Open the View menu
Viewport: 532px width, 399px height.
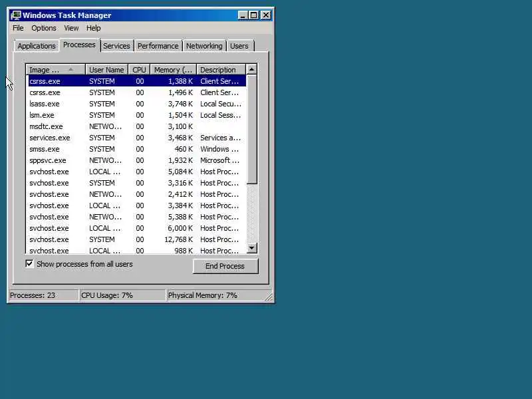(x=71, y=28)
